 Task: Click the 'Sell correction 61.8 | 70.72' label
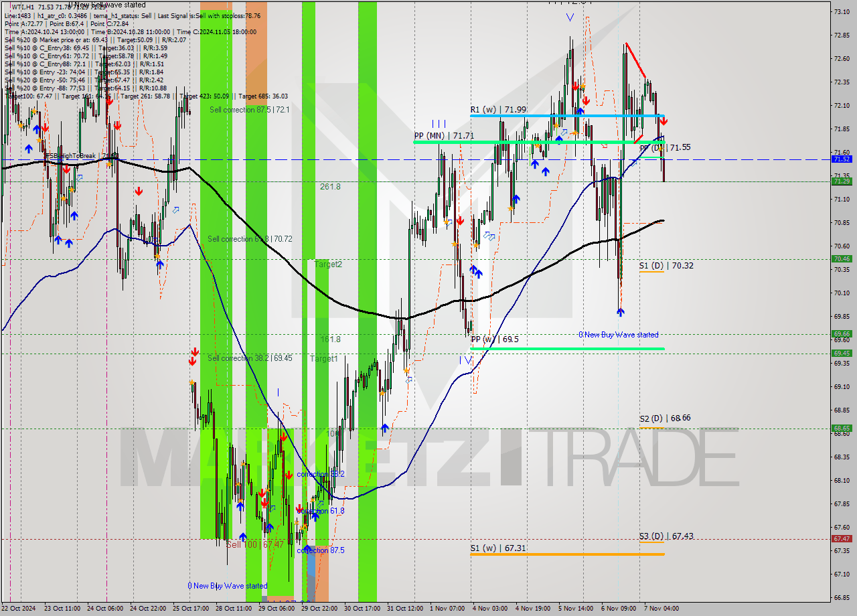coord(249,239)
